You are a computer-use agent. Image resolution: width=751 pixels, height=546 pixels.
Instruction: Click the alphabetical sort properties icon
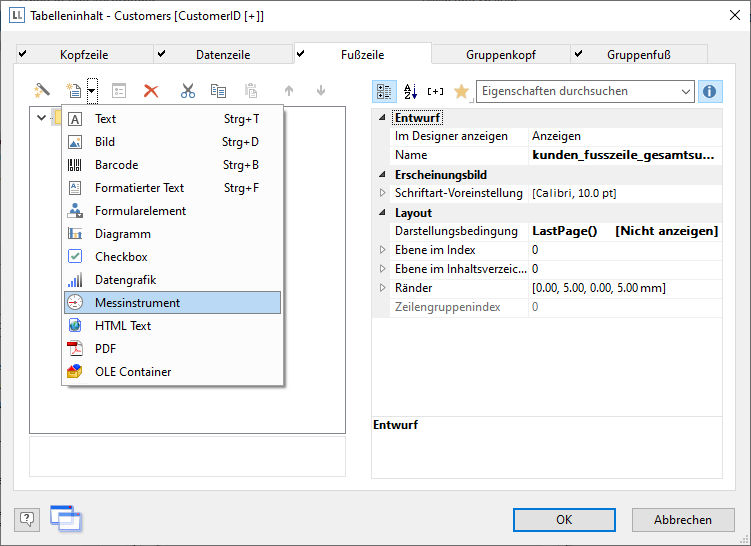pos(410,91)
